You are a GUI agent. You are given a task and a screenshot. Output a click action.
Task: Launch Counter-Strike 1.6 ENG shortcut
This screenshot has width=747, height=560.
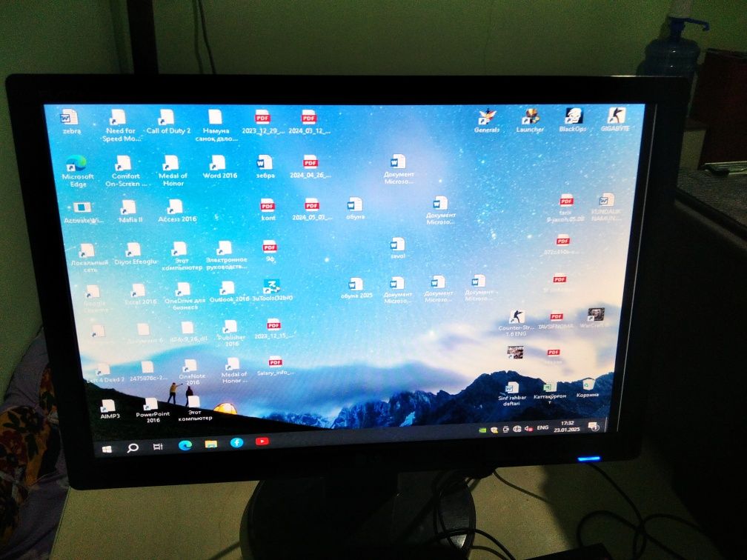pos(516,323)
